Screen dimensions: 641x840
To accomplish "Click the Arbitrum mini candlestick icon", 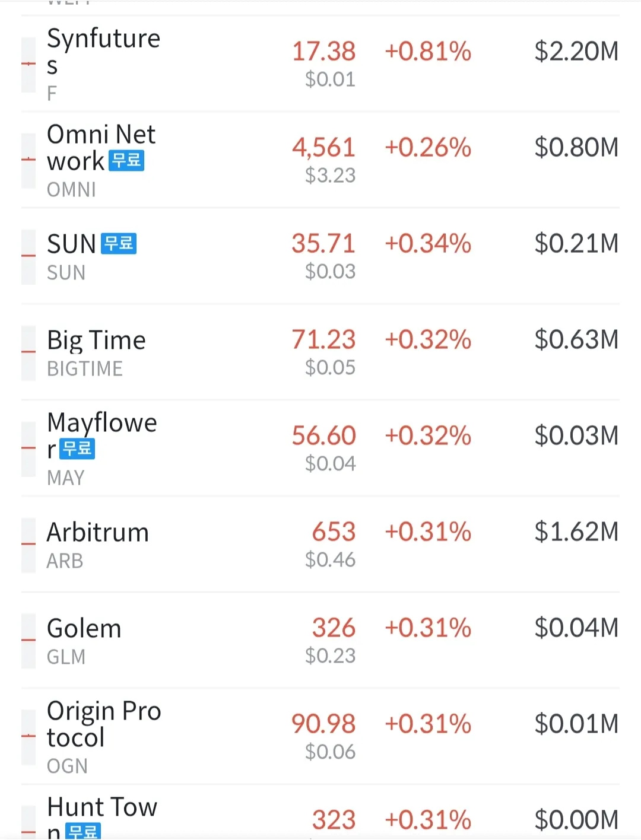I will pyautogui.click(x=28, y=545).
